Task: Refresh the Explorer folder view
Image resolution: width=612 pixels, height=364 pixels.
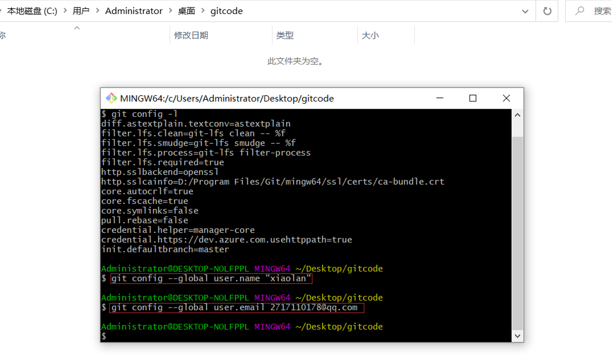Action: [547, 11]
